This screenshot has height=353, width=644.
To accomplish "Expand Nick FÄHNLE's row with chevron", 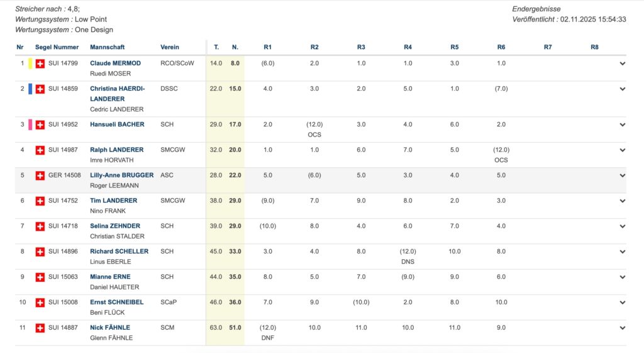I will [623, 328].
